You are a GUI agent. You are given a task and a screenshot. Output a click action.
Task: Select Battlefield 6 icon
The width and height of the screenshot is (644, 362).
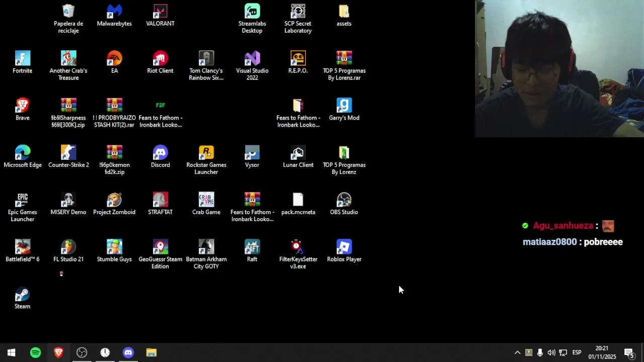click(x=22, y=251)
